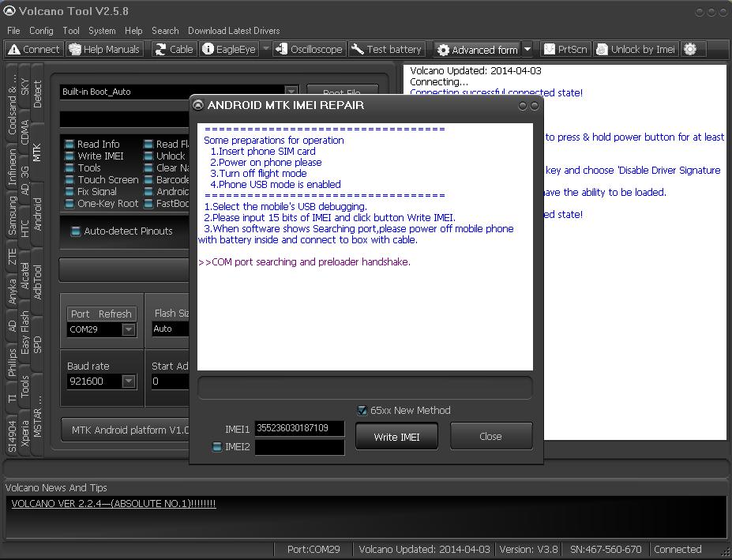
Task: Switch to the Xperia side tab
Action: [x=24, y=433]
